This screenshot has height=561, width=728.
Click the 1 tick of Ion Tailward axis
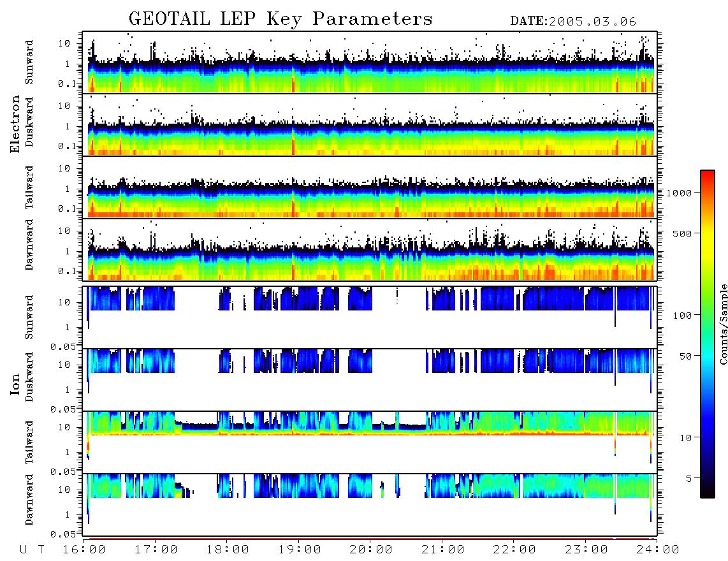(x=68, y=452)
